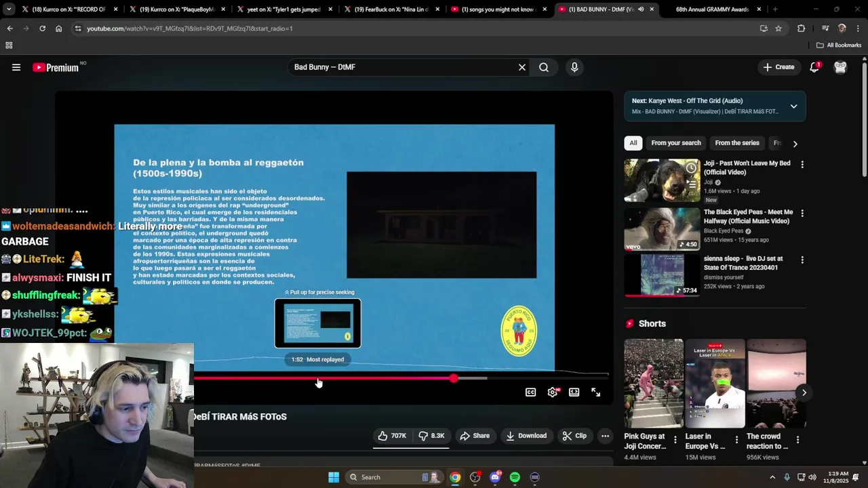Open Chrome apps grid in bookmarks bar
The width and height of the screenshot is (868, 488).
tap(9, 45)
